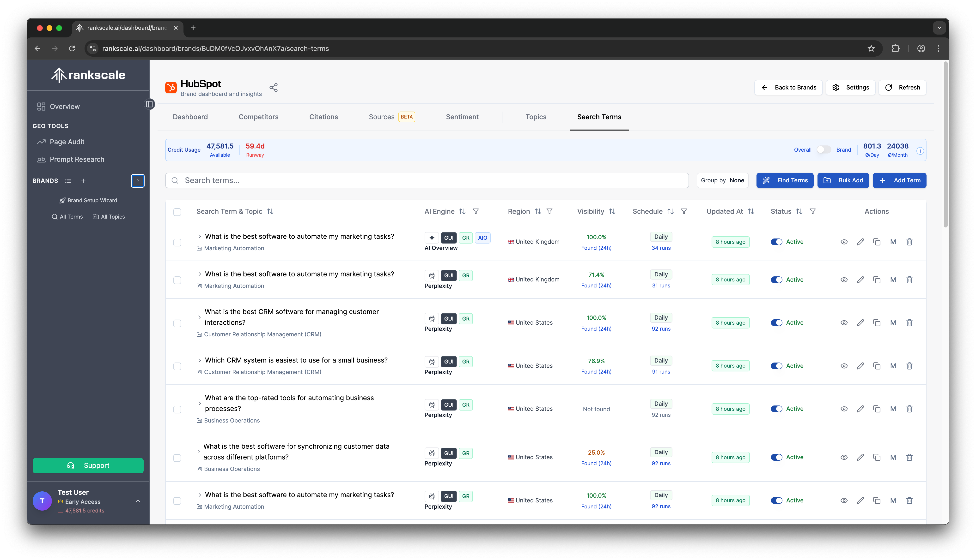Expand the Test User account menu

pyautogui.click(x=138, y=501)
